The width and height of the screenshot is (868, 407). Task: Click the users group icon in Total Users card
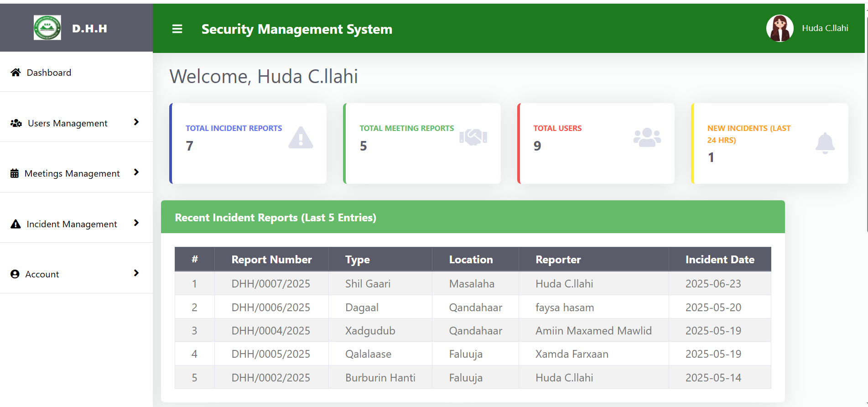[x=647, y=137]
